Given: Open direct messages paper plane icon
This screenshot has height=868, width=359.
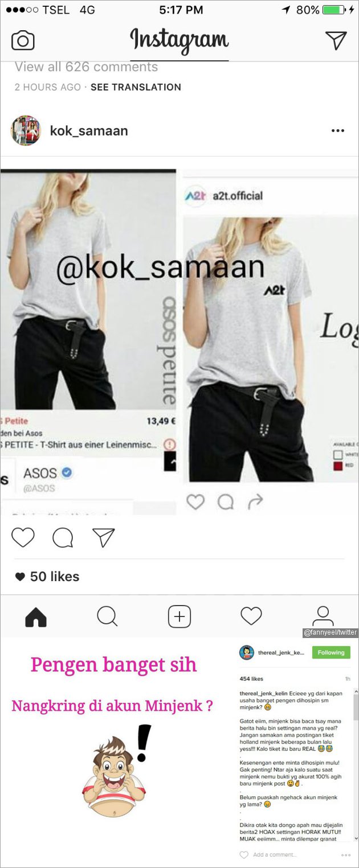Looking at the screenshot, I should 336,40.
